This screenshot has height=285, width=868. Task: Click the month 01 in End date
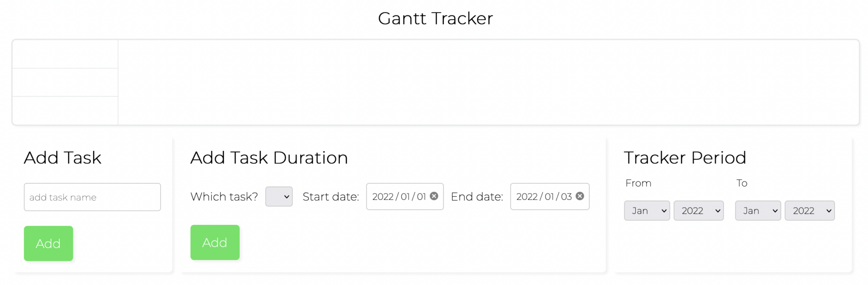pos(549,197)
